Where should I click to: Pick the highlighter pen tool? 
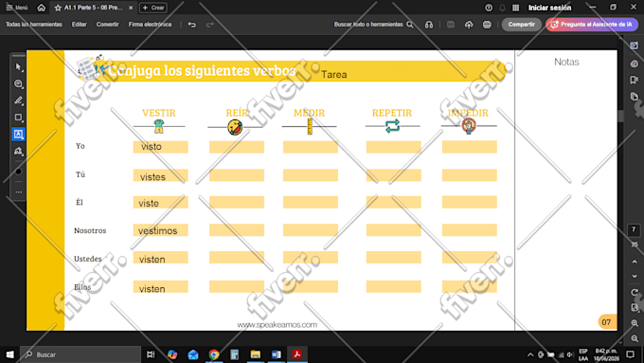click(x=19, y=100)
